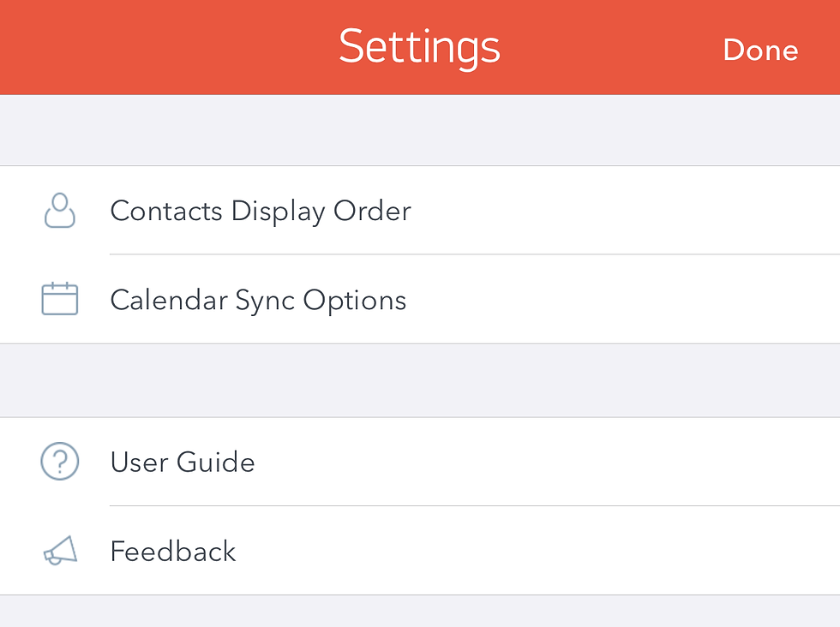Tap Done to close Settings
The width and height of the screenshot is (840, 627).
coord(760,50)
